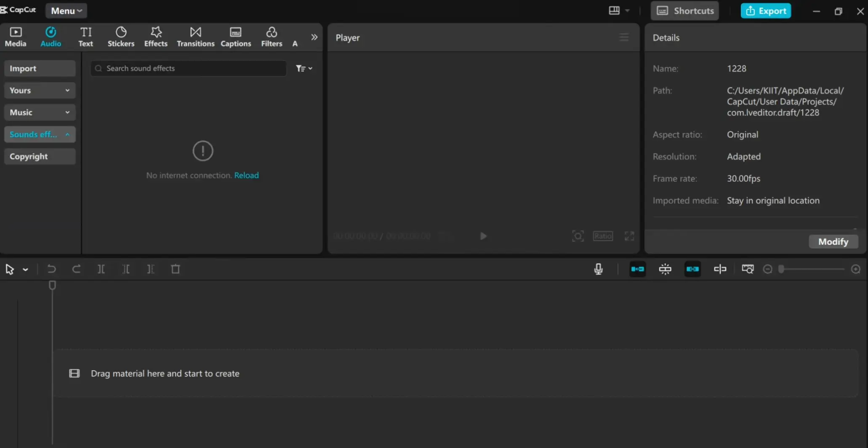Click the Reload link

[247, 175]
